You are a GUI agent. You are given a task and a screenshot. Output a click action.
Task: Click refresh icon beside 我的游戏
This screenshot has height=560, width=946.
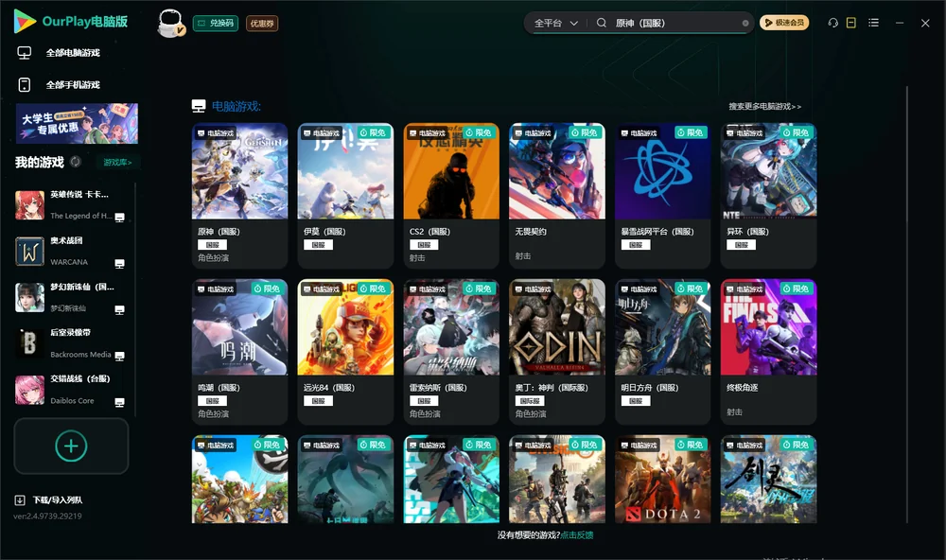coord(76,162)
